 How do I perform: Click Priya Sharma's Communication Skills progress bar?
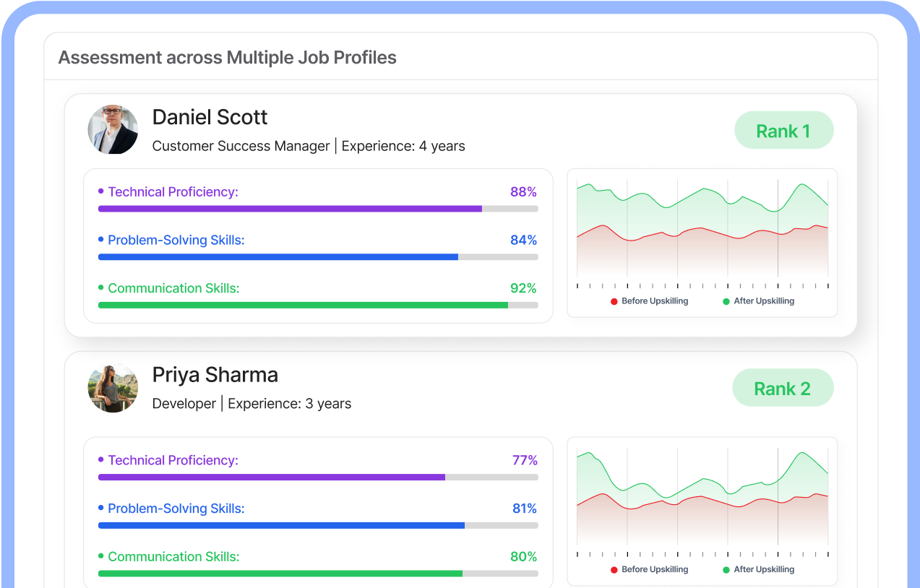[318, 574]
